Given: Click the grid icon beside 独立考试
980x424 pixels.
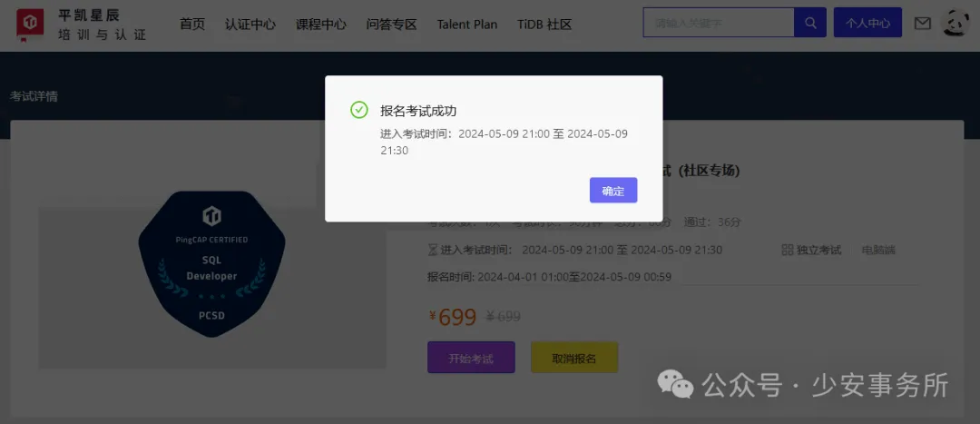Looking at the screenshot, I should click(x=787, y=251).
